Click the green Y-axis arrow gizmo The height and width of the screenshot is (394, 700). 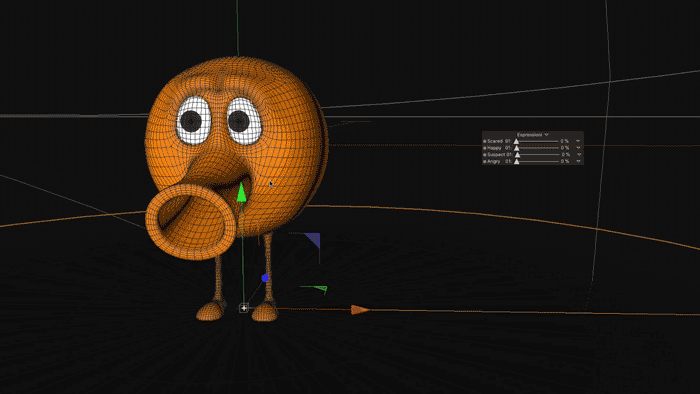click(x=242, y=192)
